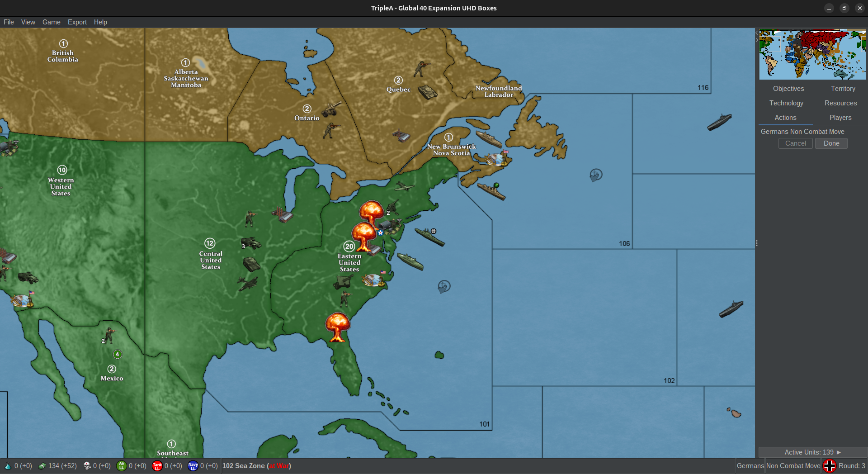Open the Game menu
The height and width of the screenshot is (474, 868).
tap(52, 22)
